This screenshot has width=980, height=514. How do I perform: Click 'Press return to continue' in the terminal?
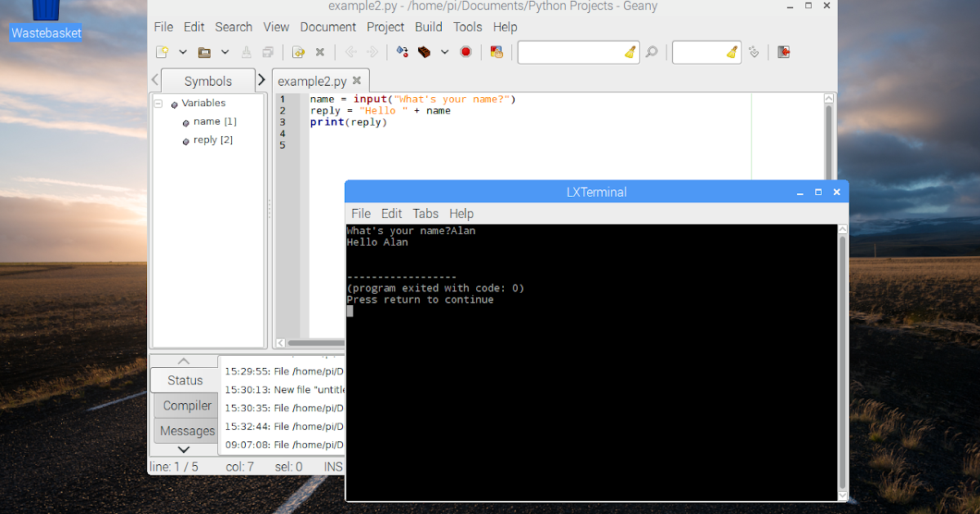tap(420, 299)
